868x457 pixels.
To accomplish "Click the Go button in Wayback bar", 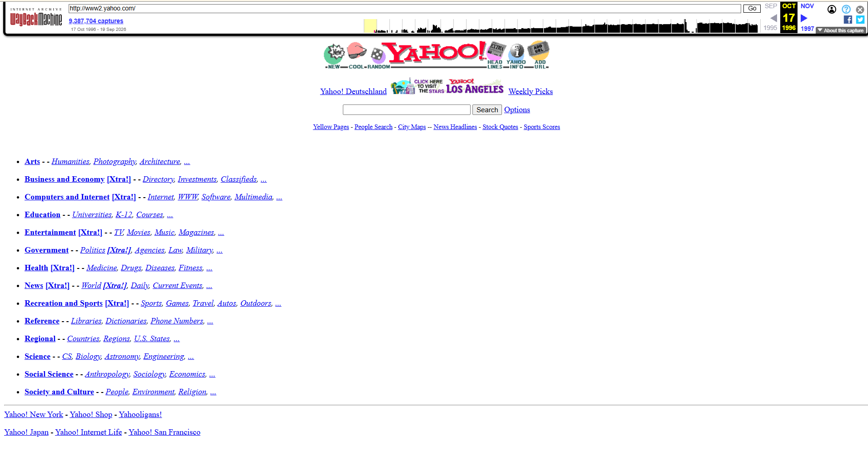I will coord(752,8).
